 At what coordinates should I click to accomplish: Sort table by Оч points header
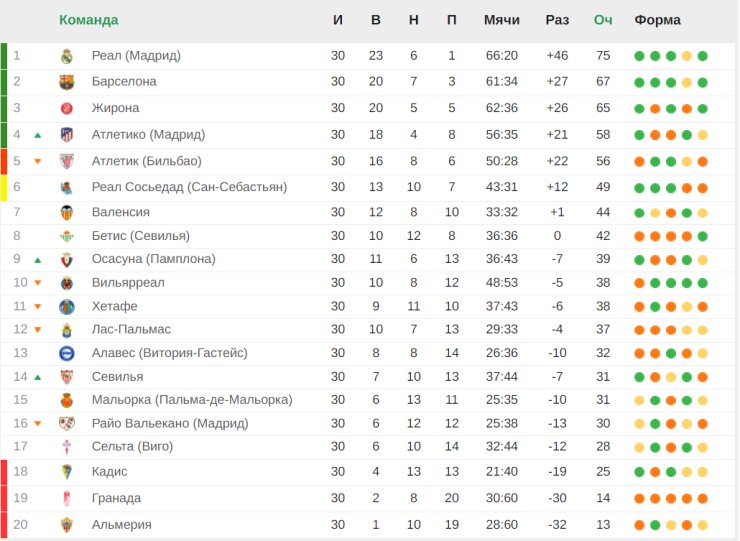pyautogui.click(x=603, y=20)
